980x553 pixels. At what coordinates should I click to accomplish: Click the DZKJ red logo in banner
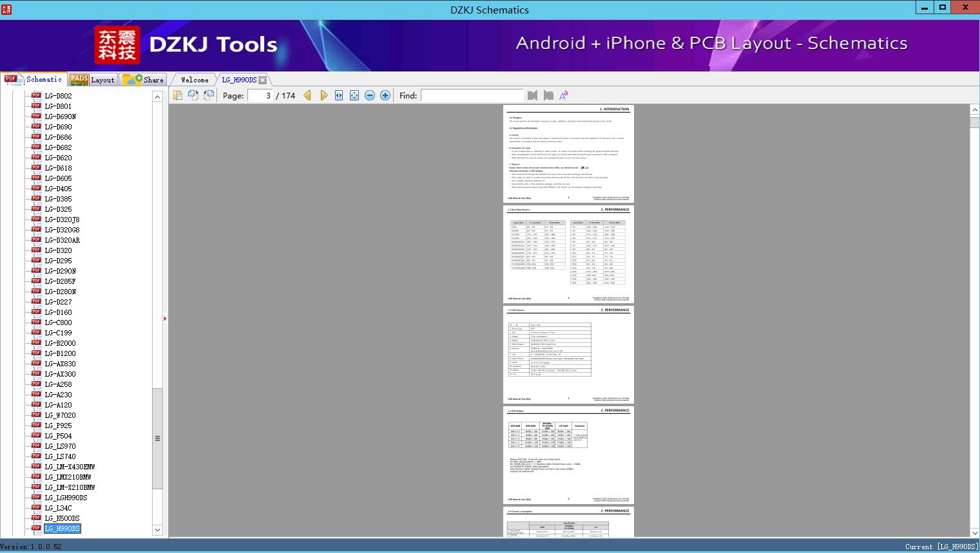(x=117, y=45)
